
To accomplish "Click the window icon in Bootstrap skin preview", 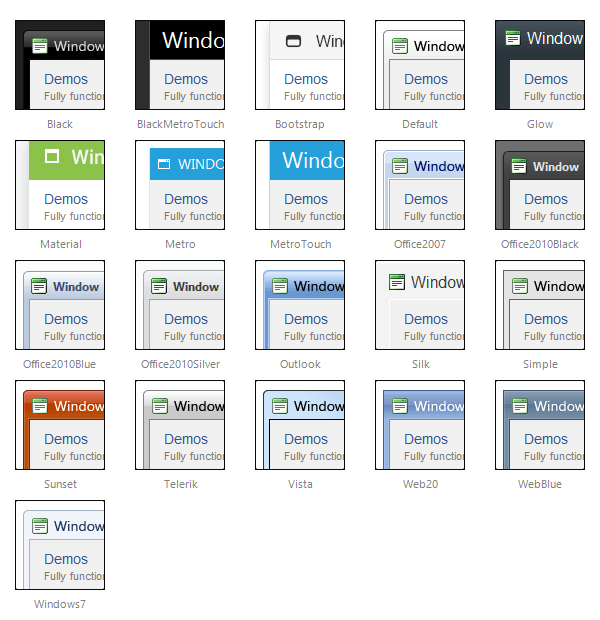I will (293, 41).
